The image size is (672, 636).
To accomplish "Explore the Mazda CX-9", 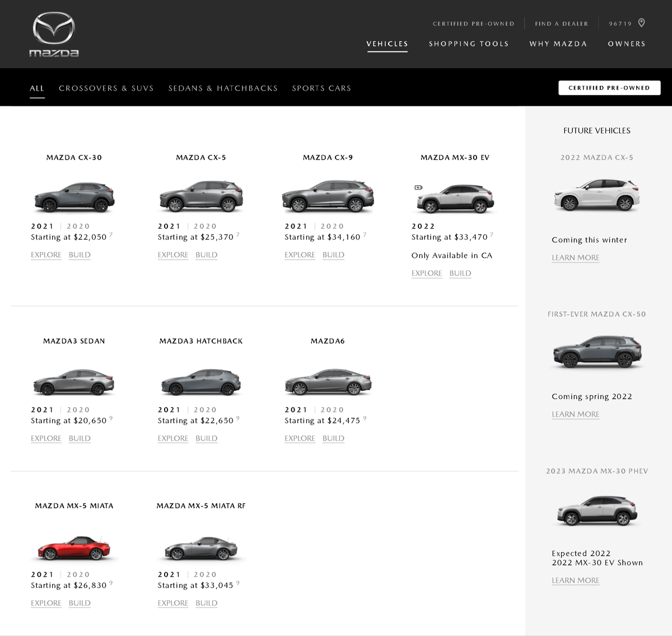I will (x=300, y=255).
